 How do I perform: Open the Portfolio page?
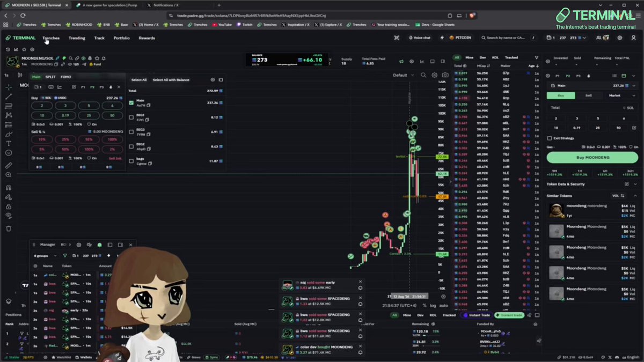[121, 38]
